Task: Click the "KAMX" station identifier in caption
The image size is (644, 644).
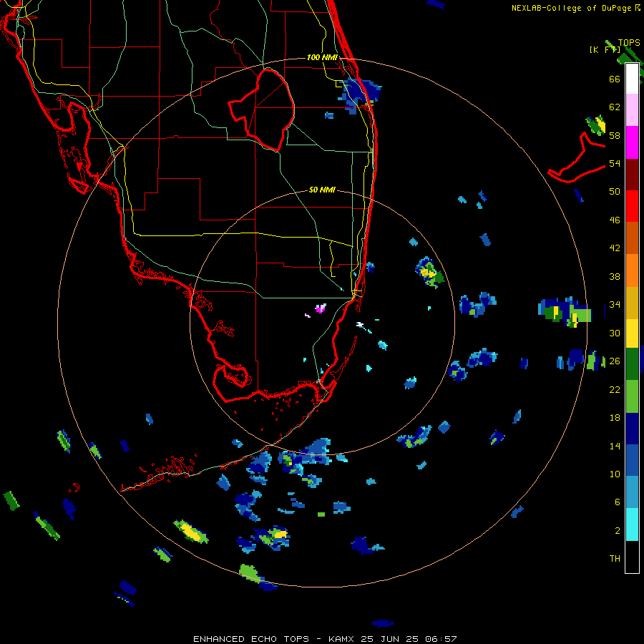Action: (x=343, y=639)
